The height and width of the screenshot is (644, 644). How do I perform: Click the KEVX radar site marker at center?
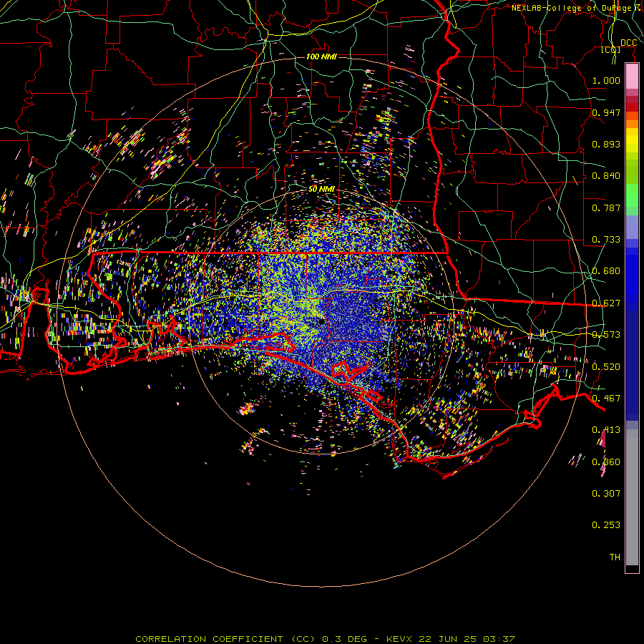321,321
